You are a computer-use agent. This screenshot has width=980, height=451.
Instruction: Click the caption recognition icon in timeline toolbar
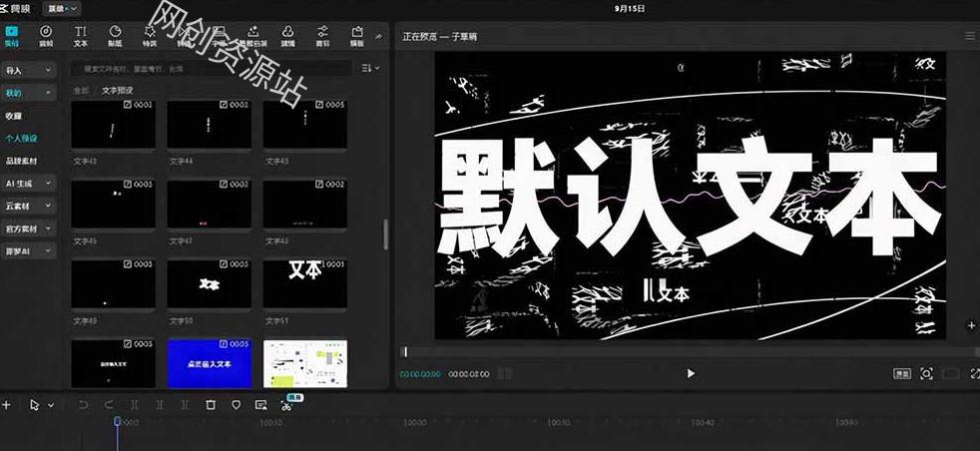point(261,405)
